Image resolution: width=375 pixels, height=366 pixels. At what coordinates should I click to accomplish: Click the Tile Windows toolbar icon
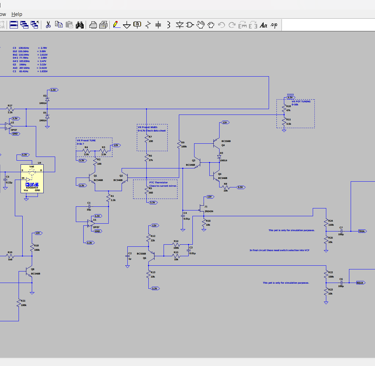pyautogui.click(x=14, y=25)
